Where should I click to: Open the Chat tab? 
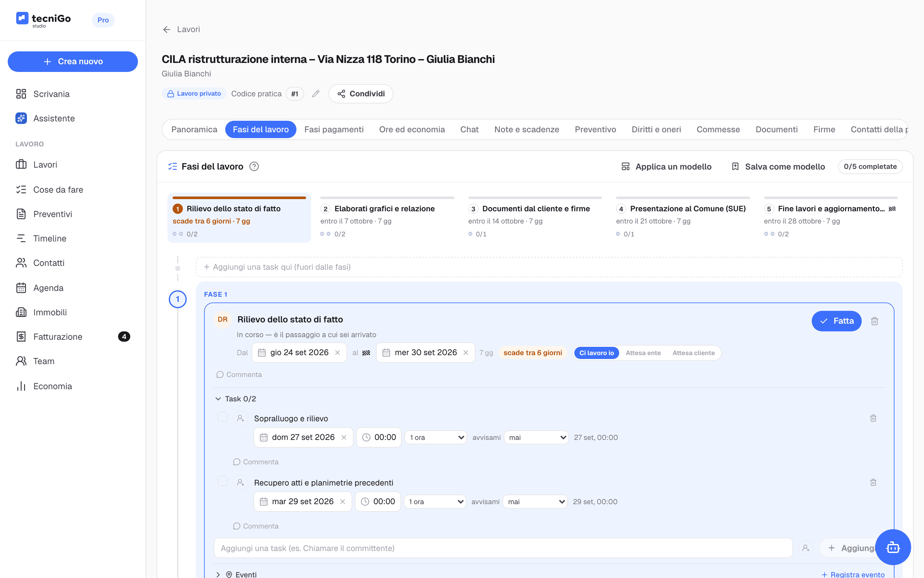tap(469, 130)
